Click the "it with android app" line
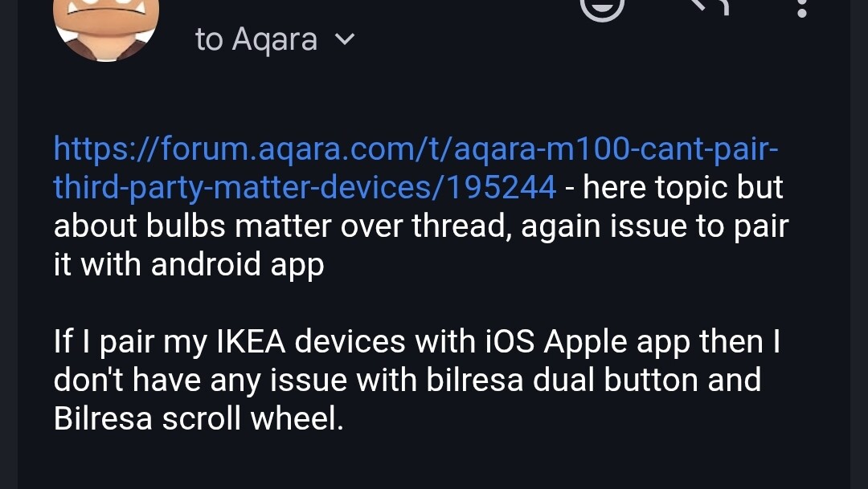The height and width of the screenshot is (489, 868). pos(189,264)
